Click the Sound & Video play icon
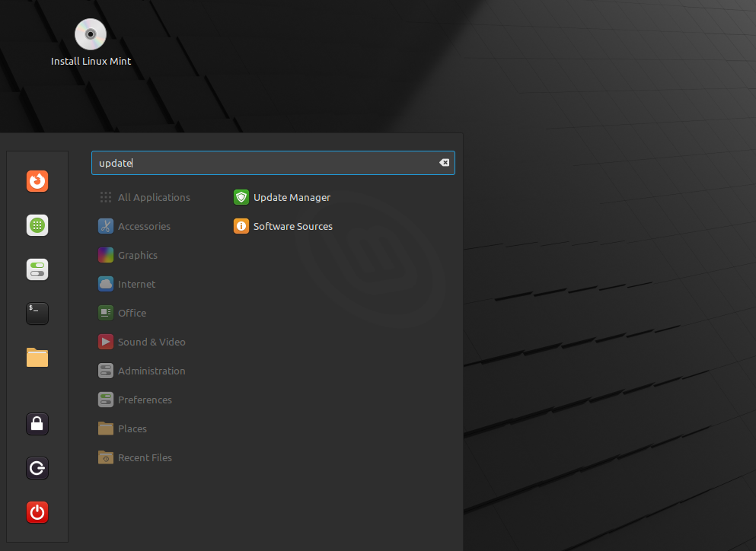 click(106, 342)
